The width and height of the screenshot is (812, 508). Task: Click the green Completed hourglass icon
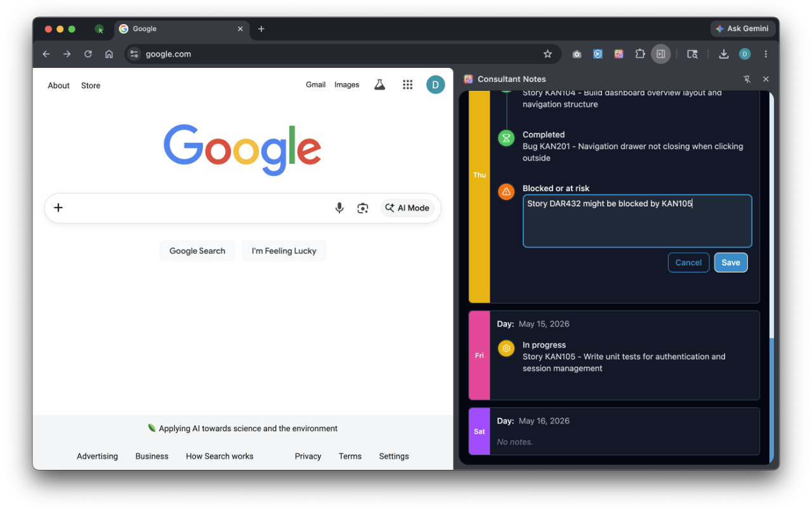click(x=506, y=138)
